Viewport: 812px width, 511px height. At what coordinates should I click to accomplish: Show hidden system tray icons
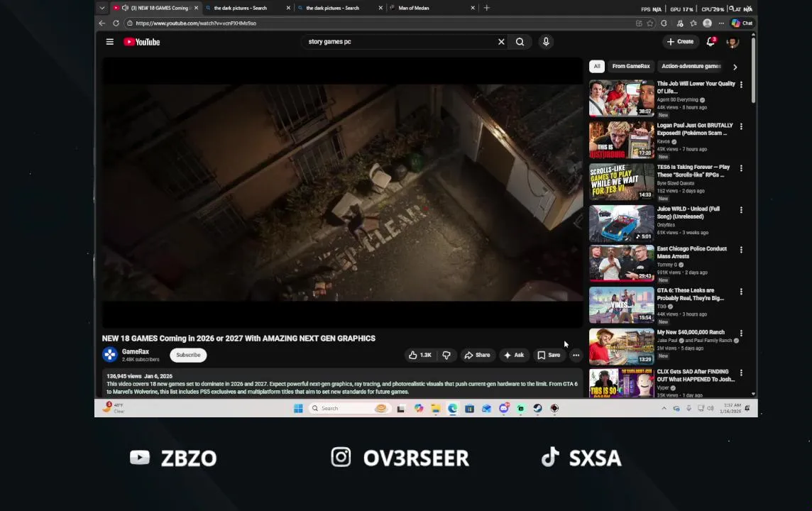coord(664,409)
